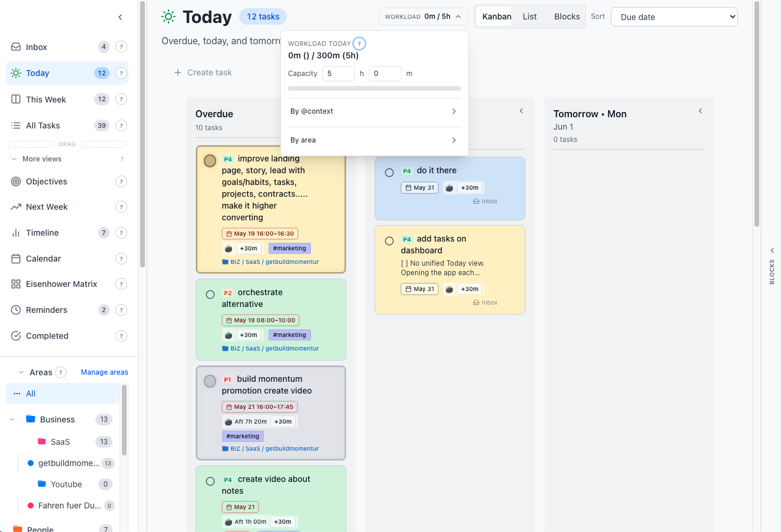Click the Reminders clock icon
Screen dimensions: 781x532
(16, 310)
